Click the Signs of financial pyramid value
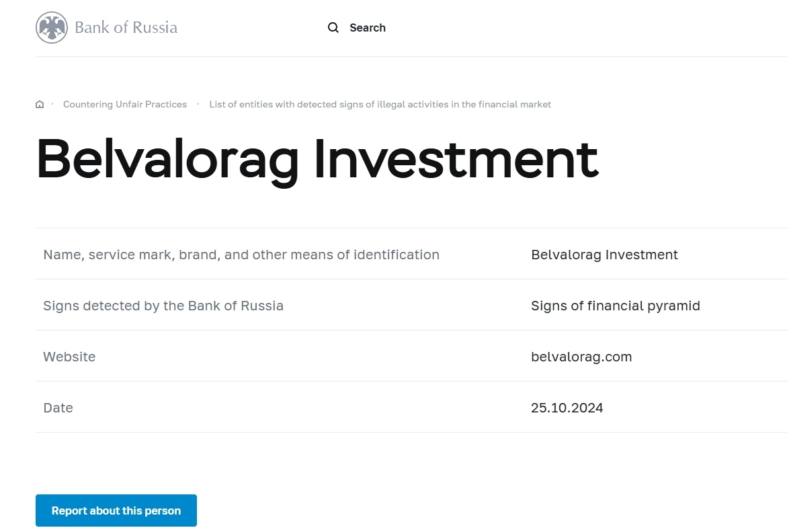787x532 pixels. [615, 306]
